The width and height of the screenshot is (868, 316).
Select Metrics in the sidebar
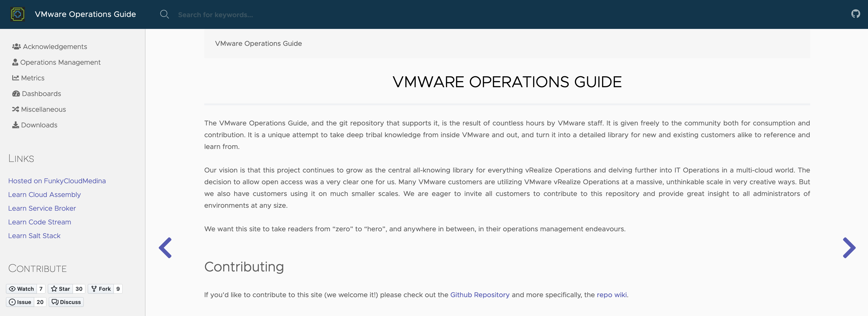coord(32,78)
